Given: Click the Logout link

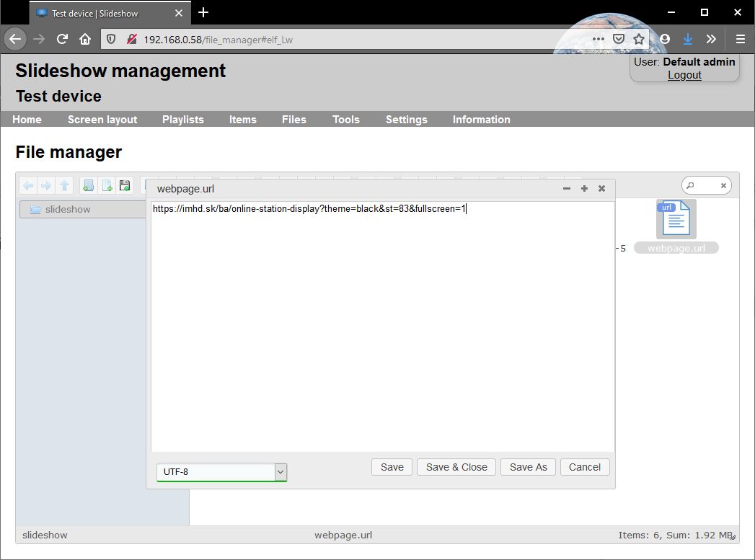Looking at the screenshot, I should (x=684, y=75).
